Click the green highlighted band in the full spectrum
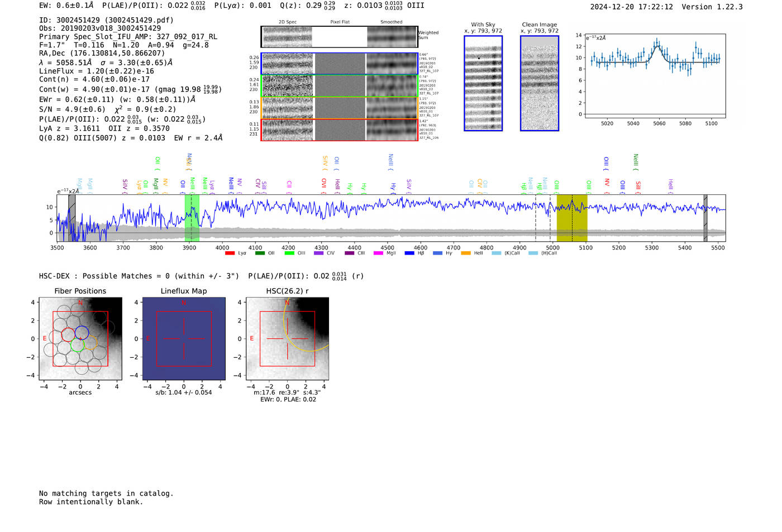The width and height of the screenshot is (782, 532). coord(192,218)
